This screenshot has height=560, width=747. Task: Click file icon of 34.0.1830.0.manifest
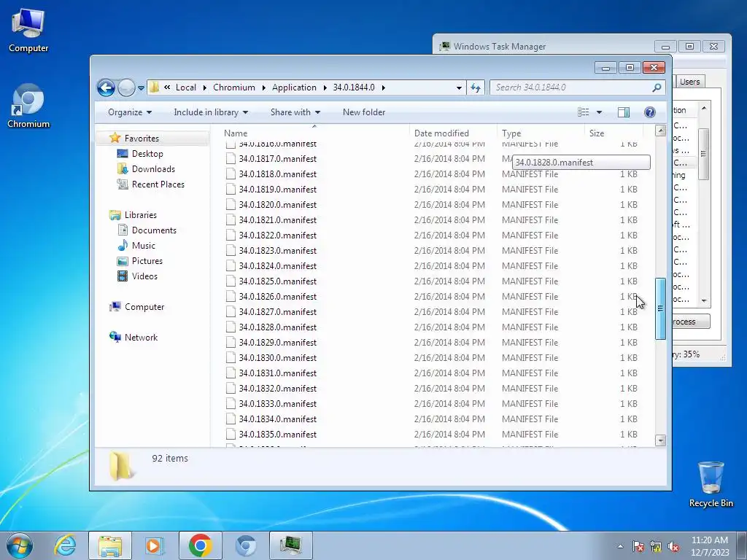[x=231, y=358]
